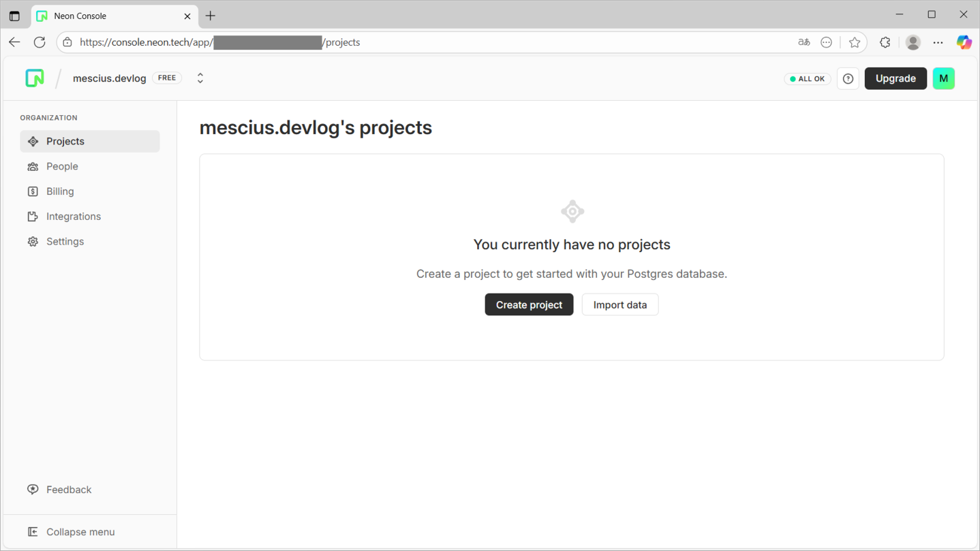
Task: Click the browser profile avatar icon
Action: click(913, 42)
